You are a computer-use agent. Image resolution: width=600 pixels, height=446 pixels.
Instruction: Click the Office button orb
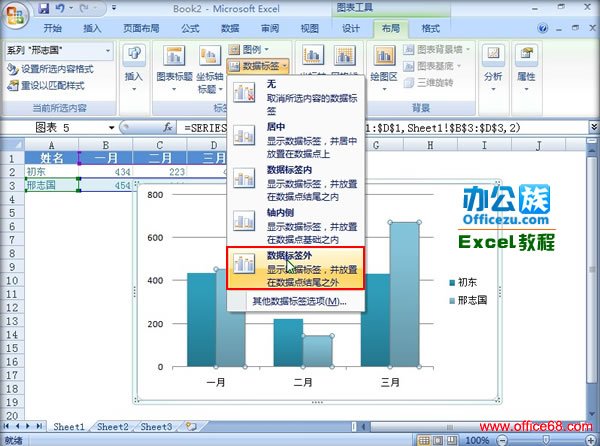15,15
